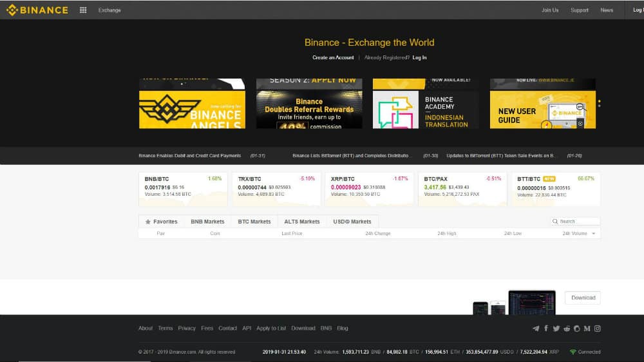The width and height of the screenshot is (644, 362).
Task: Open the BTC/PAX ticker card
Action: click(462, 189)
